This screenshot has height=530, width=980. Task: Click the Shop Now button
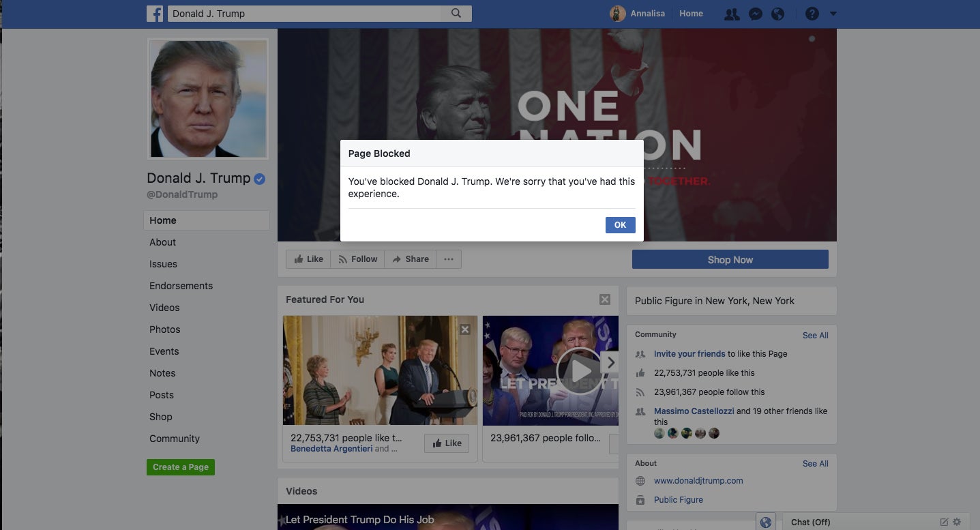(x=730, y=259)
